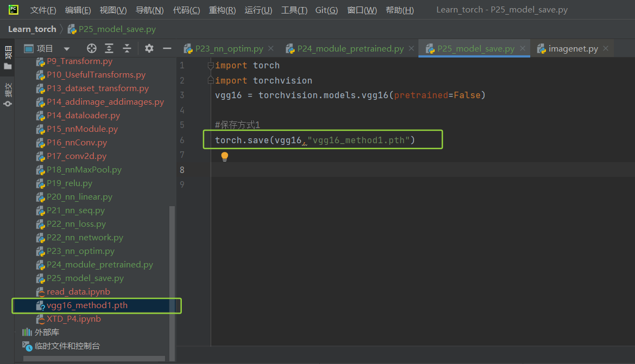Select P16_nnConv.py file
Viewport: 635px width, 364px height.
coord(77,143)
